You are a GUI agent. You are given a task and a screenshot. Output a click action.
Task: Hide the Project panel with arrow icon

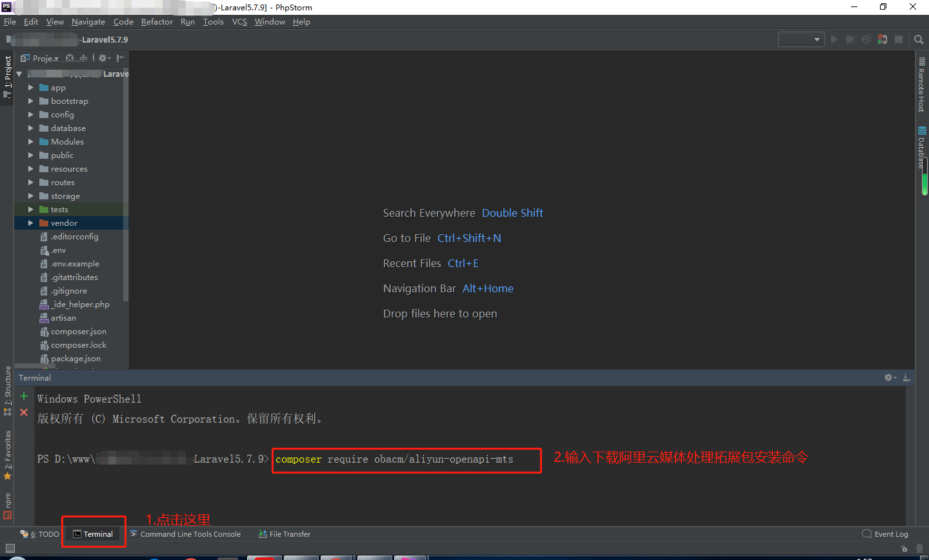[x=121, y=58]
